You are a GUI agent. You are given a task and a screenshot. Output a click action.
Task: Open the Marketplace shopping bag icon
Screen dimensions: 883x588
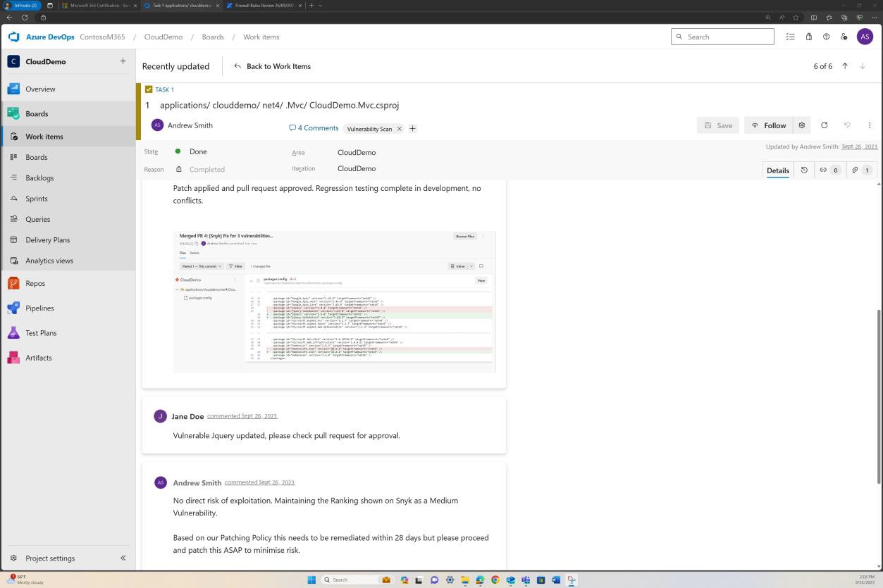click(x=808, y=37)
